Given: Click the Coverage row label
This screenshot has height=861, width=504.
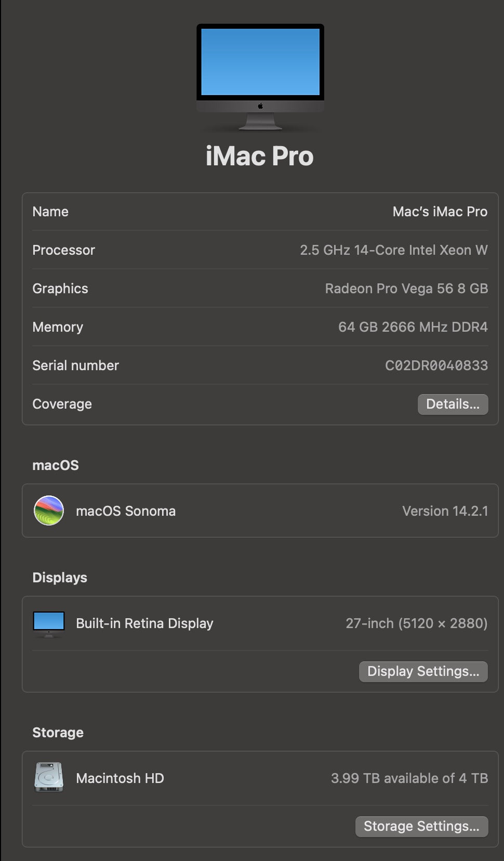Looking at the screenshot, I should click(x=62, y=404).
